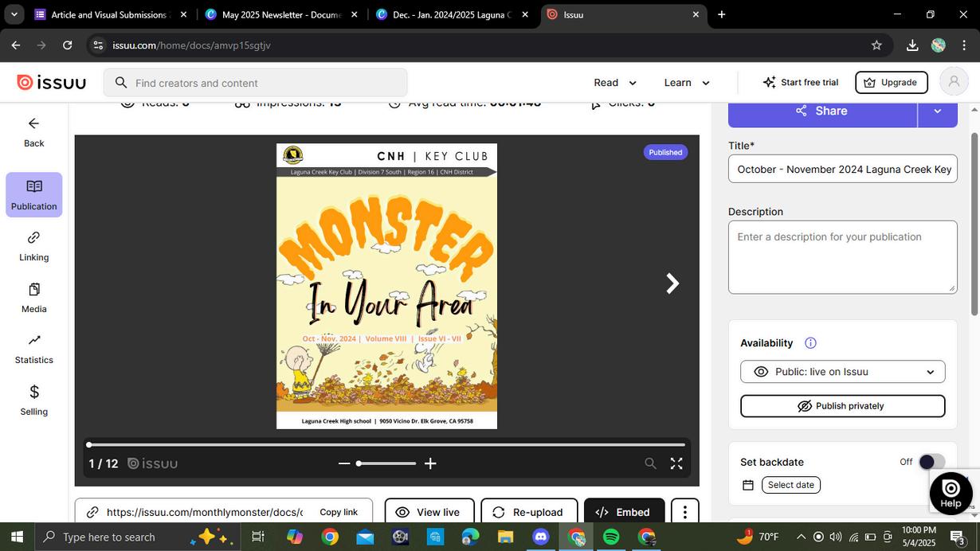This screenshot has height=551, width=980.
Task: Click the calendar icon for backdate
Action: pos(747,485)
